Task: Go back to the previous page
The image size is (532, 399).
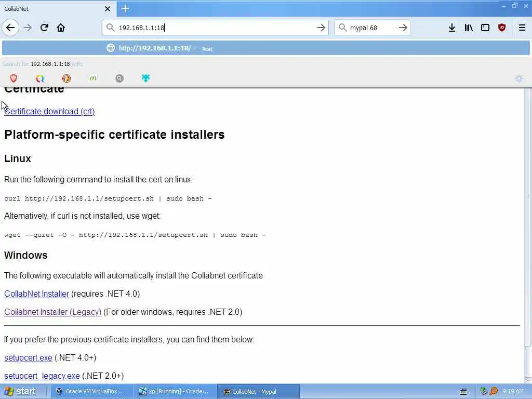Action: pos(10,28)
